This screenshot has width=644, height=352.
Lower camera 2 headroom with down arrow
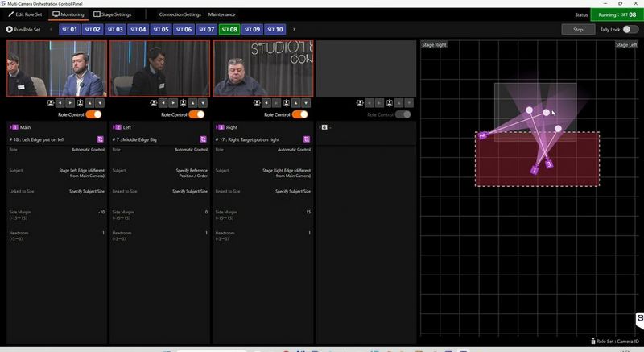coord(203,103)
